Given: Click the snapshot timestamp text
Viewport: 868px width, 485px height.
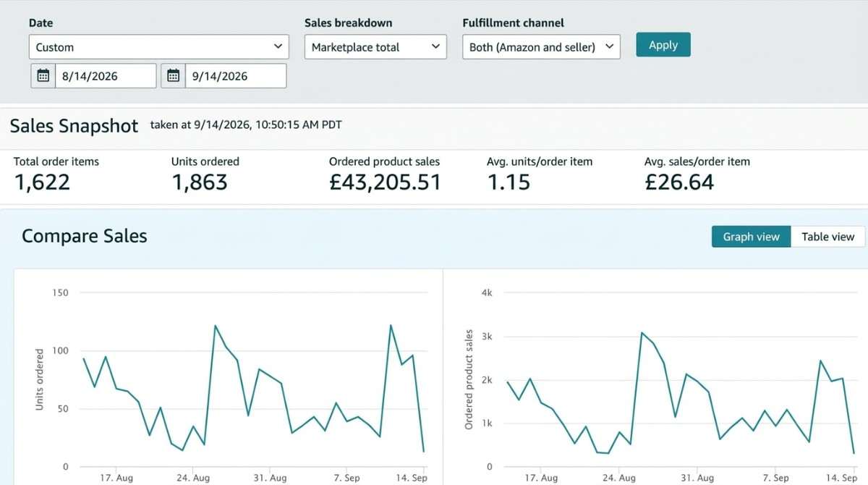Looking at the screenshot, I should pos(246,125).
